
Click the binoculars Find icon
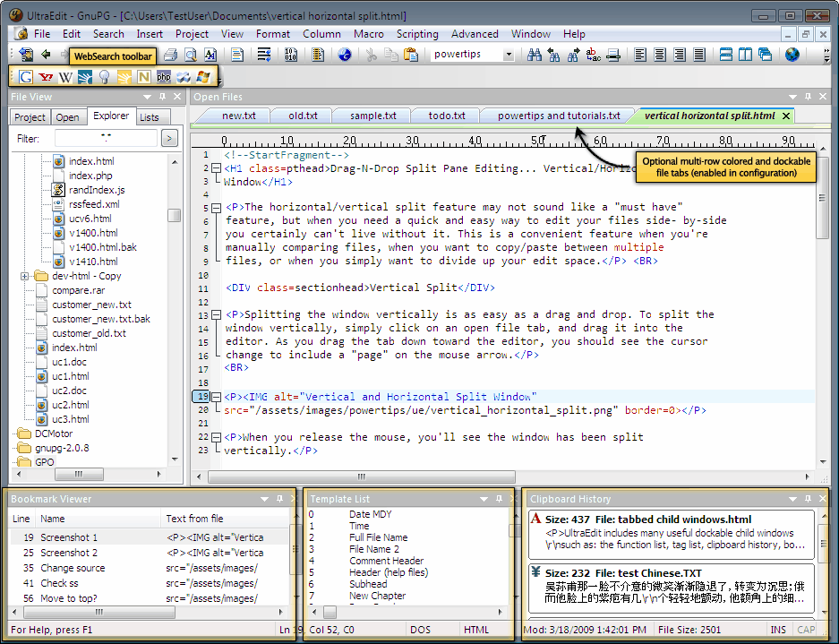tap(534, 55)
